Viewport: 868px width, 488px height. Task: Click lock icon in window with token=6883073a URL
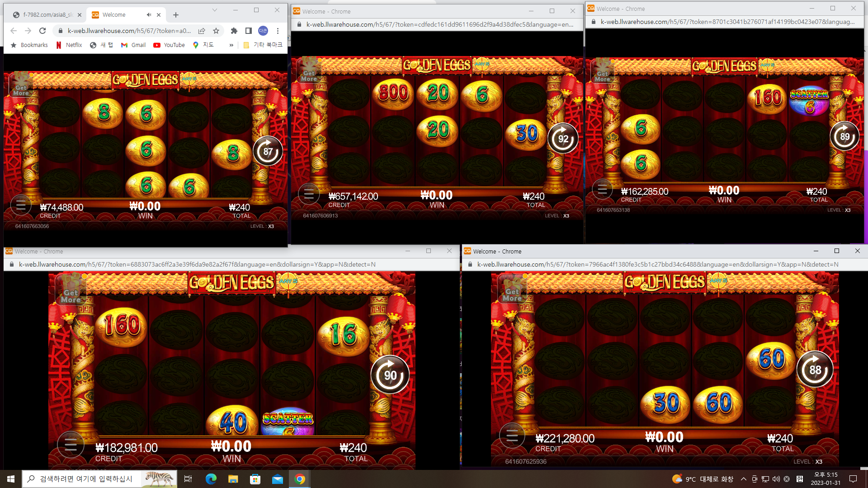[x=12, y=264]
